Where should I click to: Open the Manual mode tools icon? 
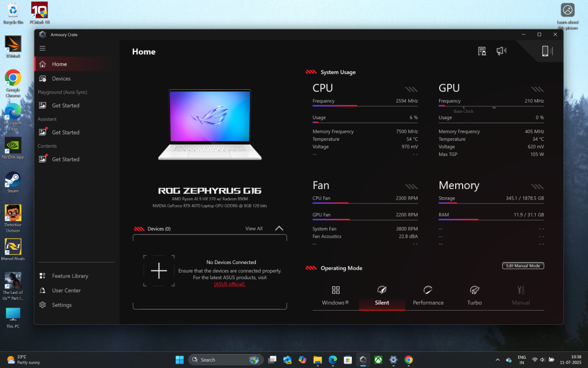click(520, 289)
